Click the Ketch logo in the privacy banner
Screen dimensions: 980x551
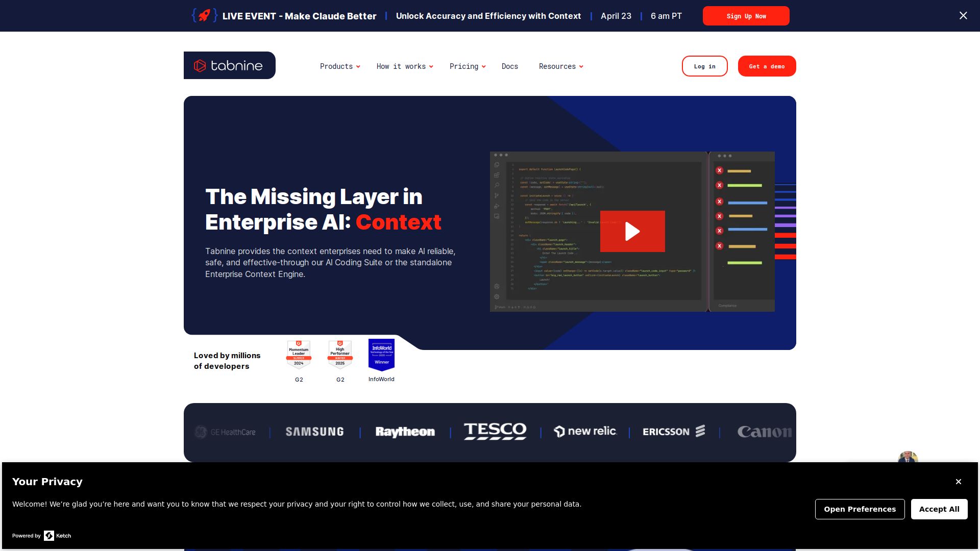57,536
